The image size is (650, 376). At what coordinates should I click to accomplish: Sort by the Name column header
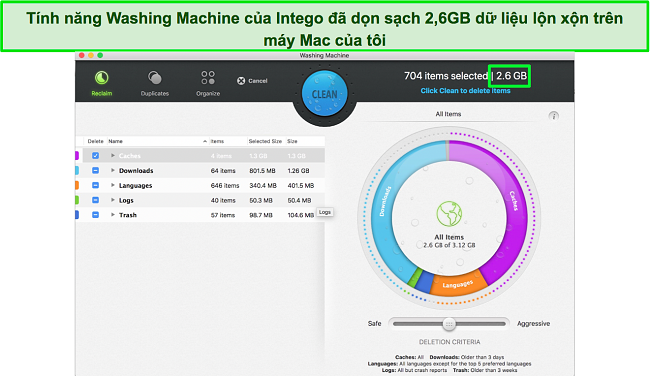(x=116, y=141)
